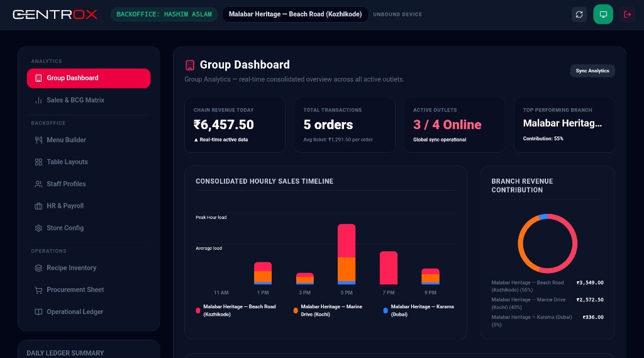Click the red building icon beside page title
The width and height of the screenshot is (644, 358).
[190, 65]
